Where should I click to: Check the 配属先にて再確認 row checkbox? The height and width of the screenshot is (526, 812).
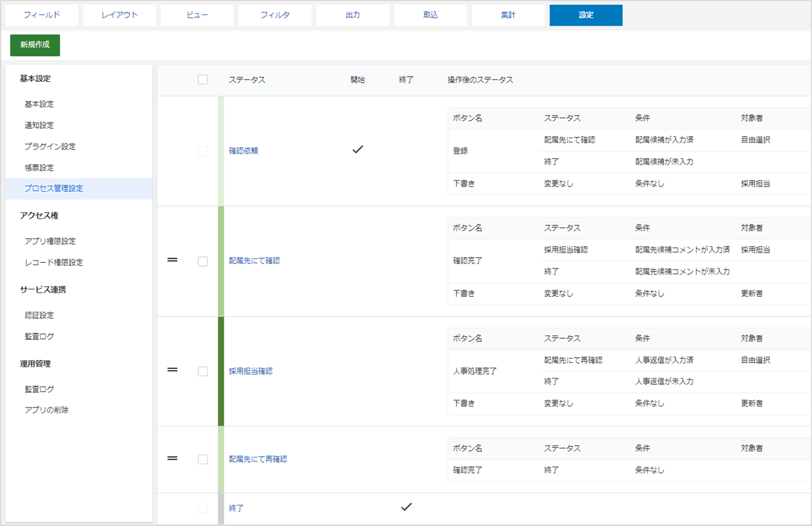point(203,459)
